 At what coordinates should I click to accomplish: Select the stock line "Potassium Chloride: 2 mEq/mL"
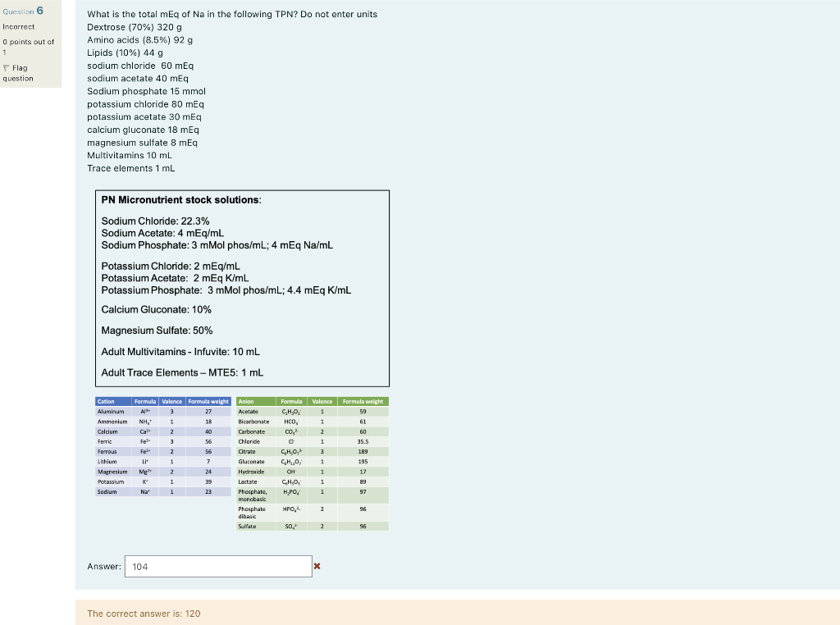[x=171, y=267]
